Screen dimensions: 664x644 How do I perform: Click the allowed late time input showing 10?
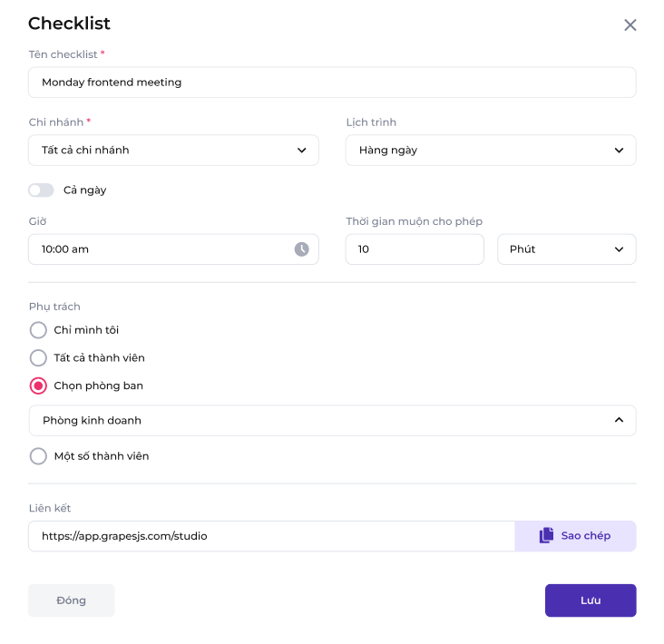pos(415,249)
